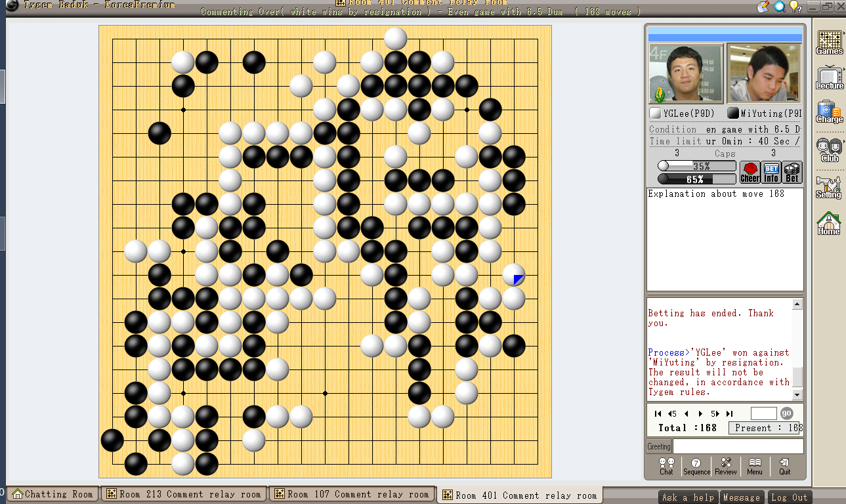This screenshot has height=504, width=846.
Task: Click the Bet chips button
Action: pos(792,173)
